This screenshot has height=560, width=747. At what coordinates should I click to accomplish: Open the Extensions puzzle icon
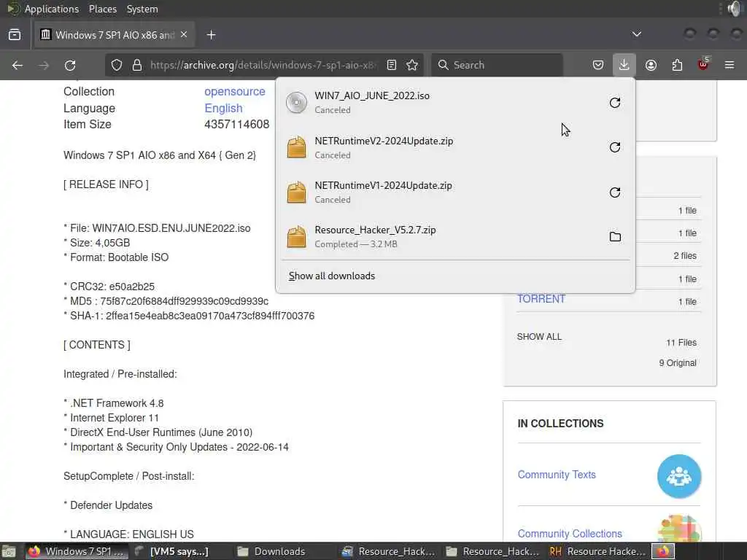click(x=677, y=65)
